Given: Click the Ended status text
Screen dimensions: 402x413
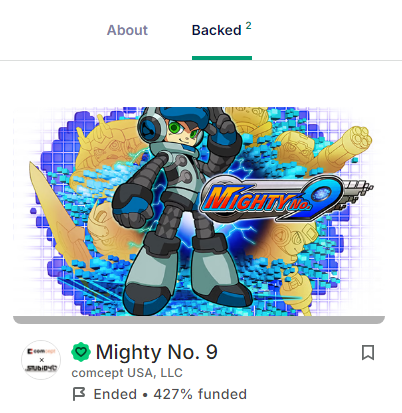Looking at the screenshot, I should (x=115, y=394).
